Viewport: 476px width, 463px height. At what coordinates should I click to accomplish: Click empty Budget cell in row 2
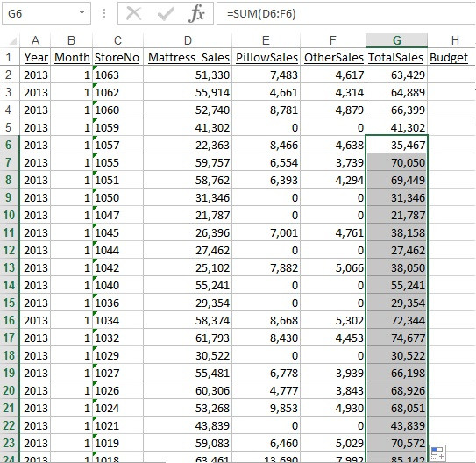[451, 75]
